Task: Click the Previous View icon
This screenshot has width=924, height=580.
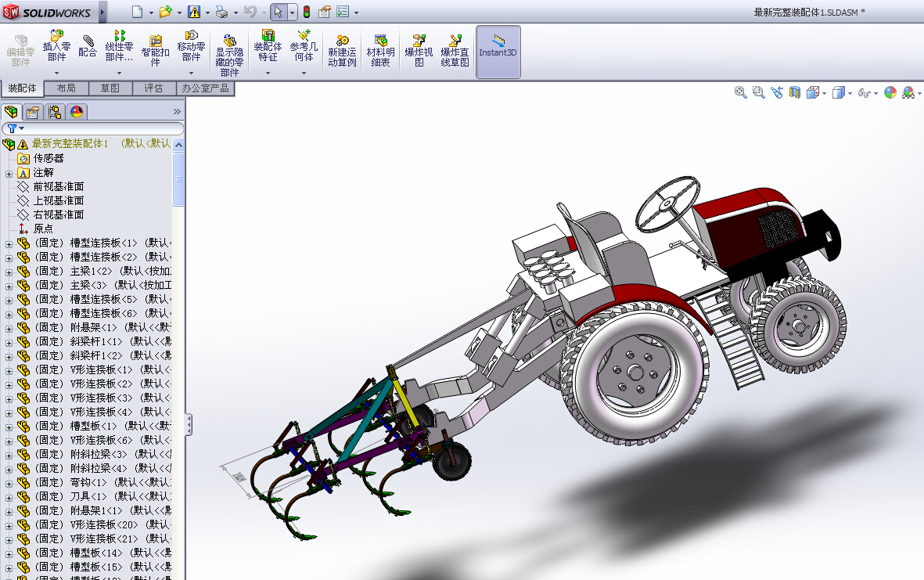Action: click(x=777, y=92)
